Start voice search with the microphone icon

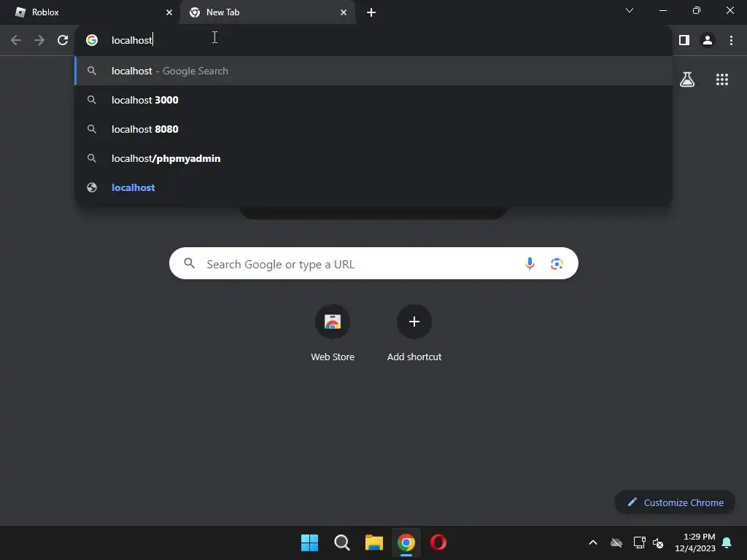(530, 263)
